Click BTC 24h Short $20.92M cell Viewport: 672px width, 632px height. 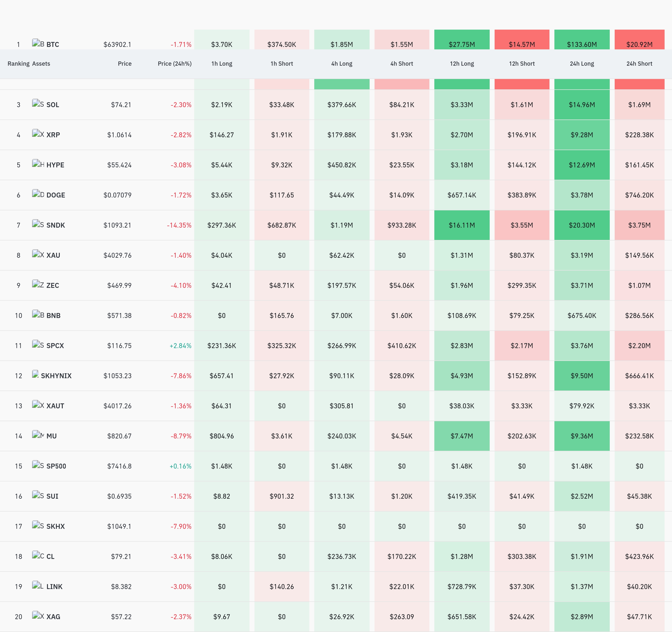(x=639, y=39)
